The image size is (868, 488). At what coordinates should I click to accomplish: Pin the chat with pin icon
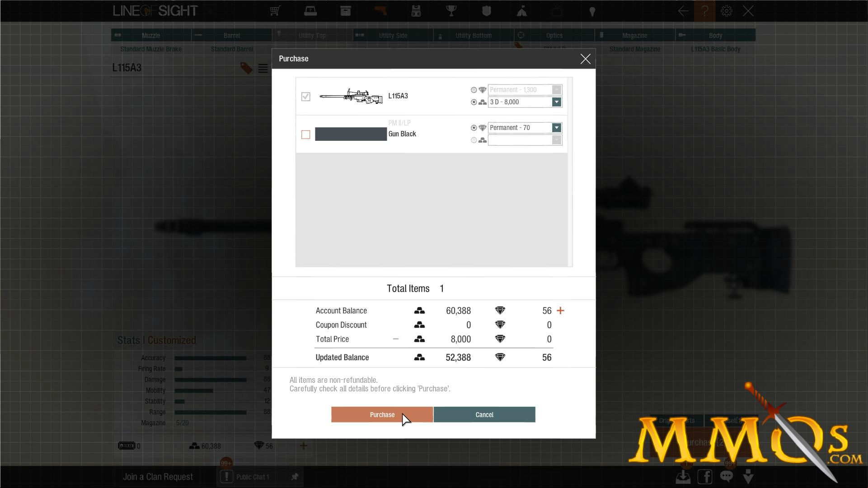(x=295, y=477)
